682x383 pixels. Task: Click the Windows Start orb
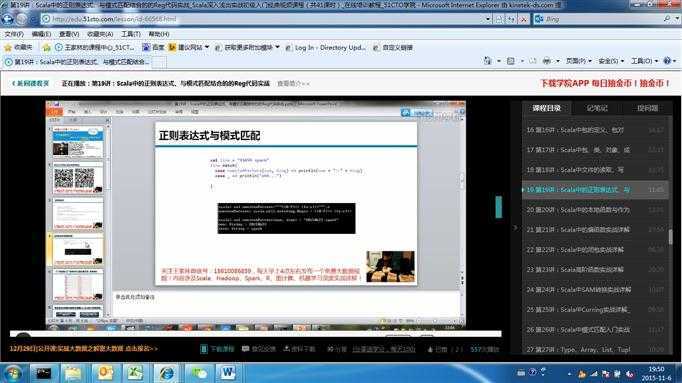(x=12, y=373)
